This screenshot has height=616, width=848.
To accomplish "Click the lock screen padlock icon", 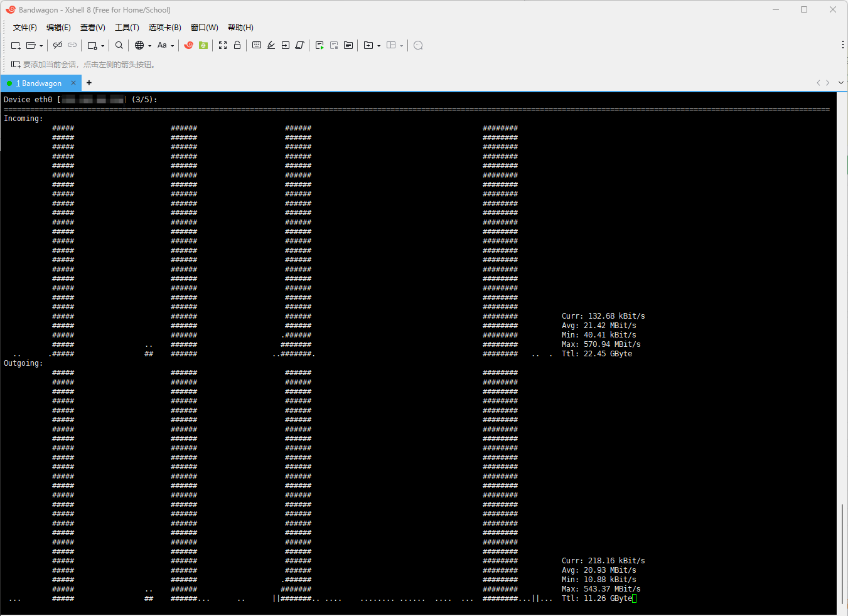I will tap(237, 45).
